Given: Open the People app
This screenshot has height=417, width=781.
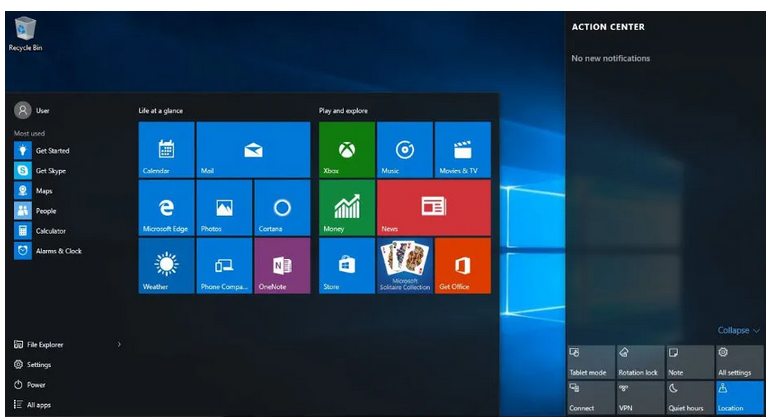Looking at the screenshot, I should coord(35,211).
